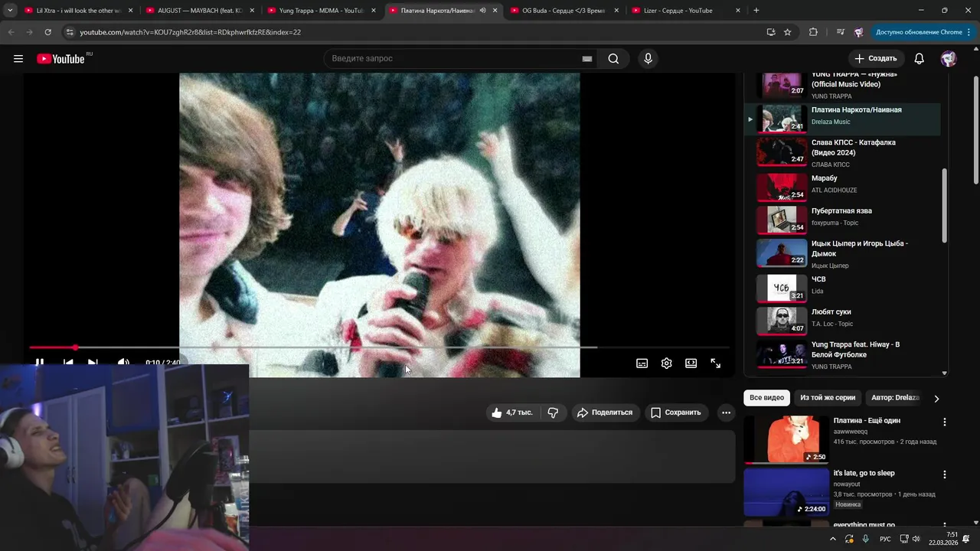
Task: Open the on-screen keyboard in search box
Action: click(x=587, y=59)
